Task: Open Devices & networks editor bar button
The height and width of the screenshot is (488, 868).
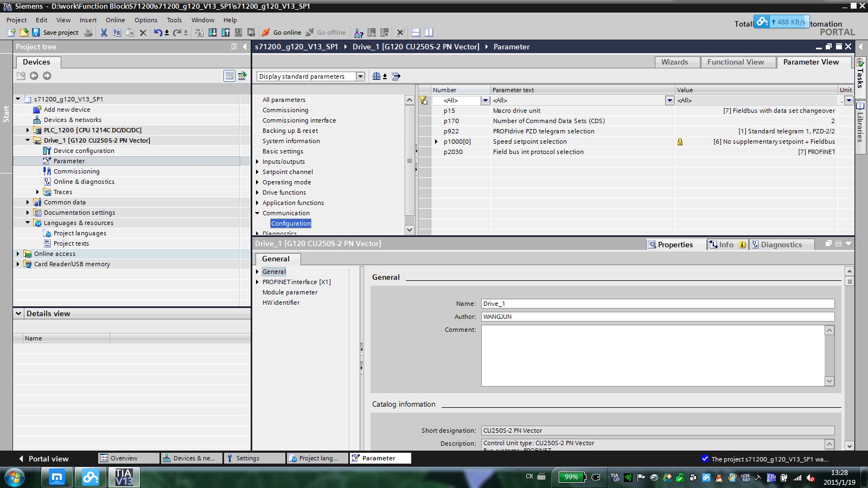Action: coord(192,458)
